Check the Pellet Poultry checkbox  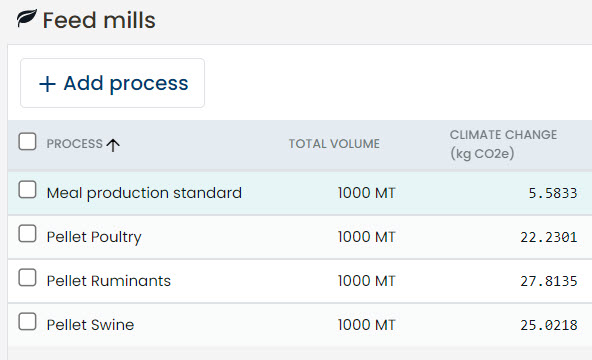click(x=28, y=234)
